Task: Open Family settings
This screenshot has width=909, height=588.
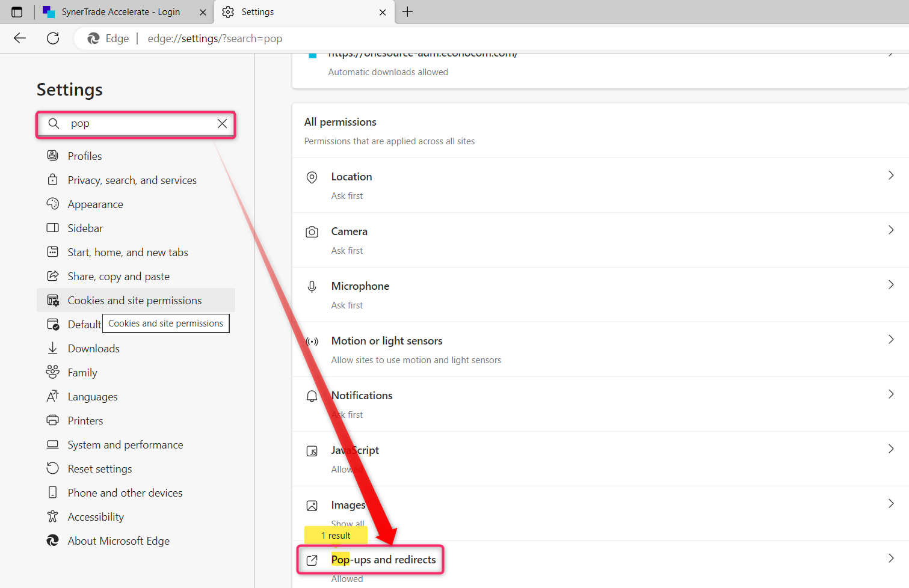Action: click(x=136, y=373)
